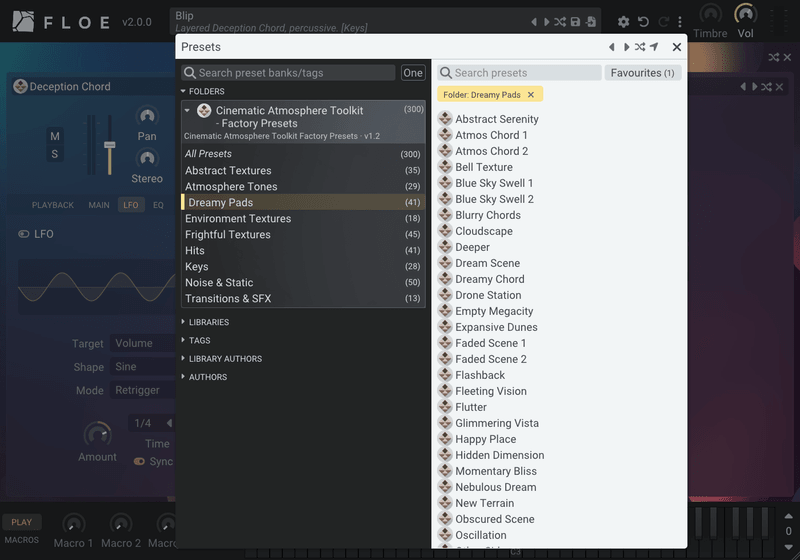Shuffle presets in Presets panel header
Image resolution: width=800 pixels, height=560 pixels.
click(x=640, y=47)
